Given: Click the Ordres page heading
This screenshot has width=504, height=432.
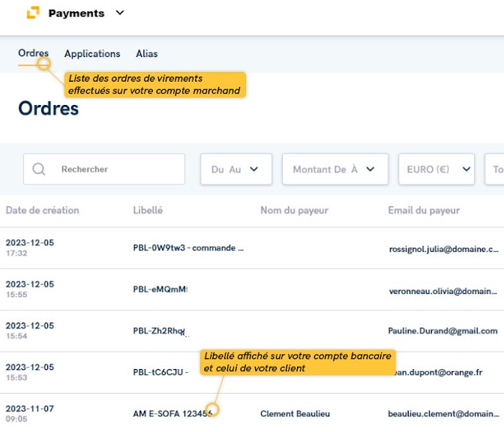Looking at the screenshot, I should [x=49, y=108].
